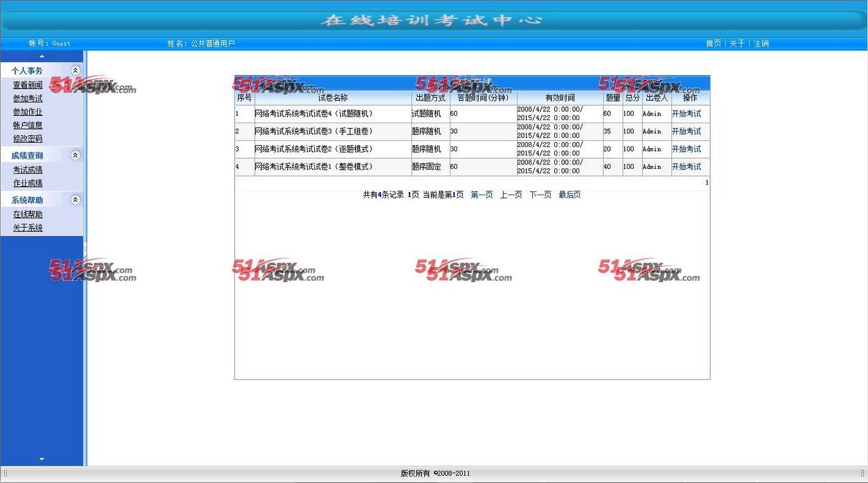Click the 帐号: Guest label

pos(49,44)
